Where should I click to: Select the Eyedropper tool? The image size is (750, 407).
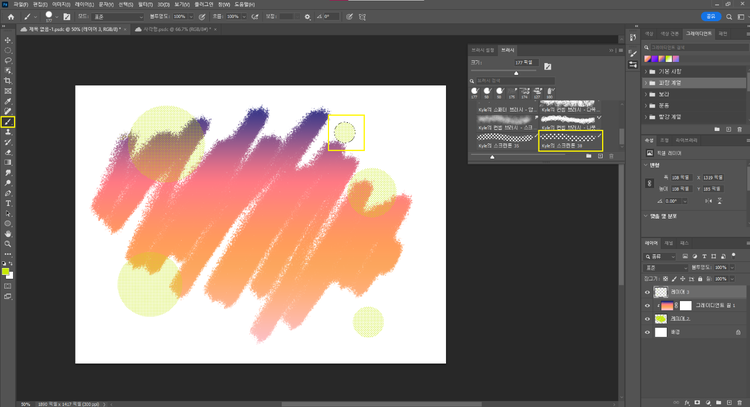coord(8,101)
